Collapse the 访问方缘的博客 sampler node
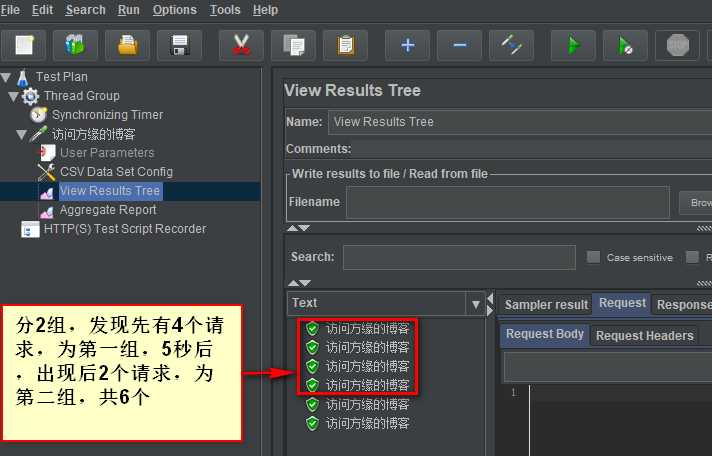The height and width of the screenshot is (456, 712). click(21, 134)
